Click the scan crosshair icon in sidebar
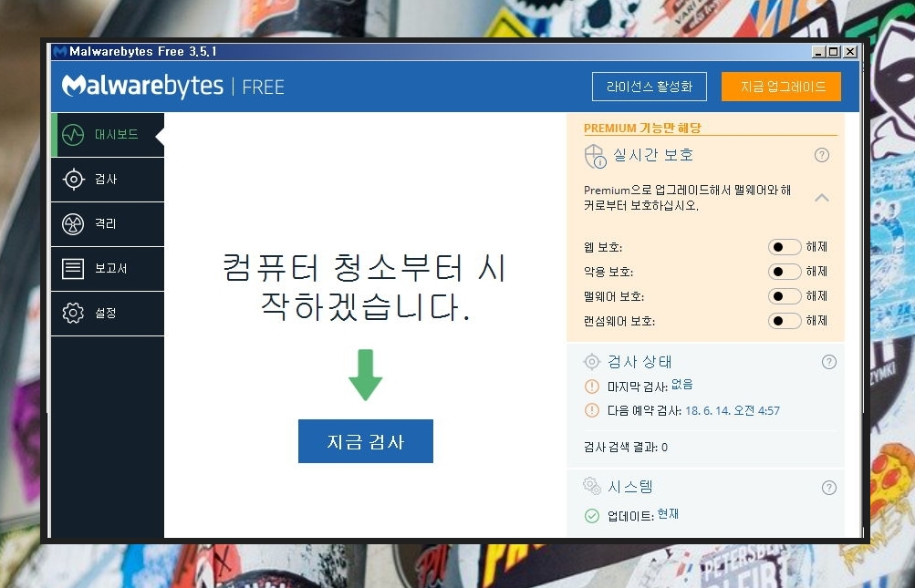The image size is (915, 588). pyautogui.click(x=73, y=179)
